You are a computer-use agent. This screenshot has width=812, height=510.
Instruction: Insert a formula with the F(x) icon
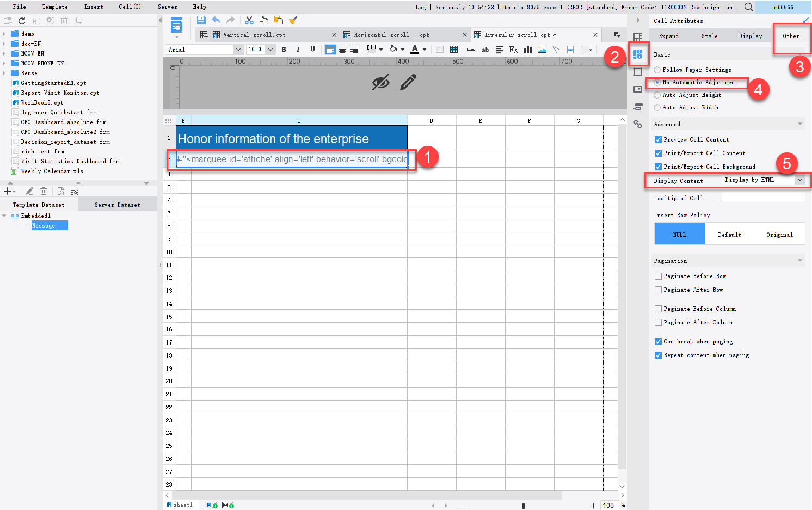click(x=514, y=50)
